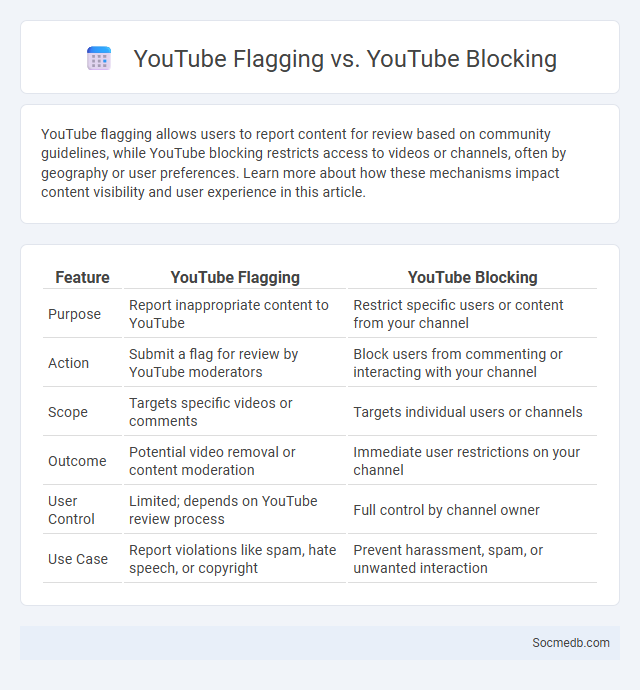
Task: Click the calendar grid icon beside the title
Action: [x=99, y=58]
